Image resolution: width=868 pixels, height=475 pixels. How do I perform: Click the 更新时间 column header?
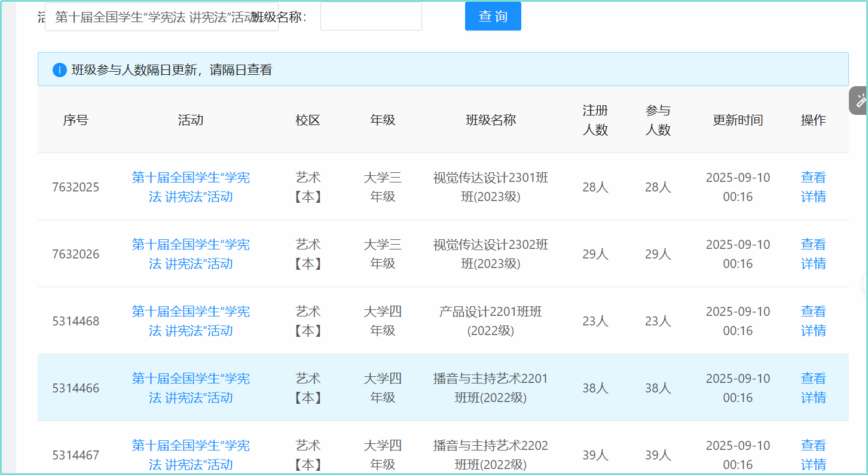pos(738,120)
